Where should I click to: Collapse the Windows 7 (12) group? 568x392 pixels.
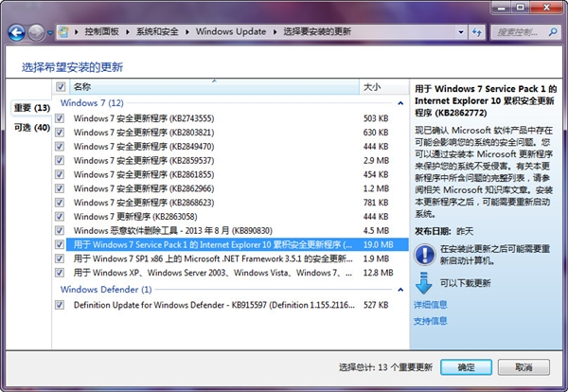pos(400,103)
